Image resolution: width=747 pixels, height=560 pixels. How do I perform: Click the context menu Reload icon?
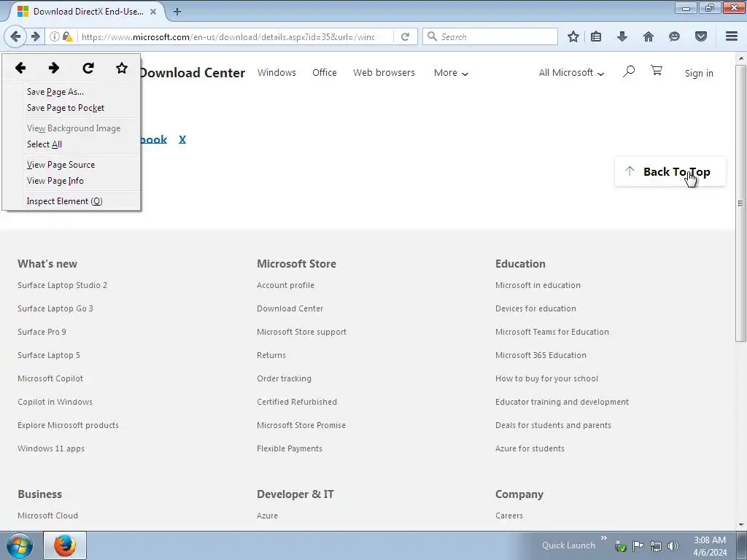coord(88,68)
